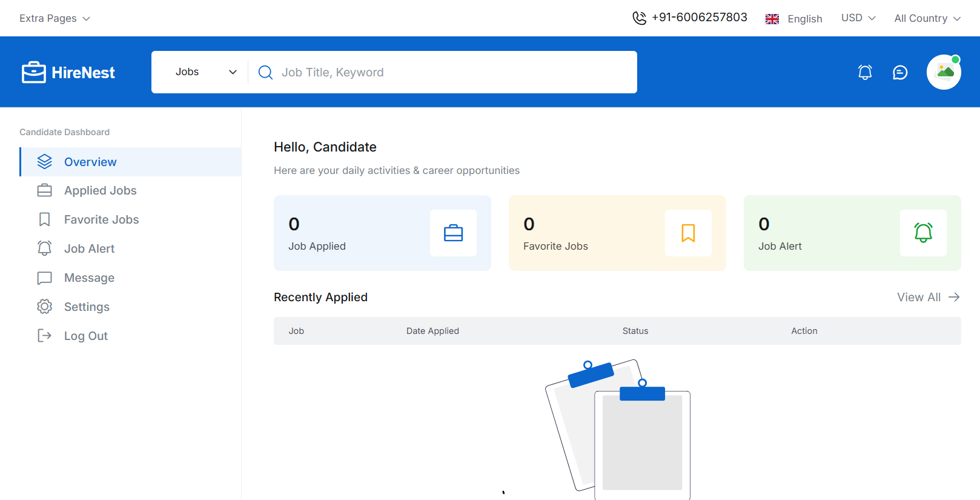Click the notification bell icon in header
980x500 pixels.
tap(865, 73)
